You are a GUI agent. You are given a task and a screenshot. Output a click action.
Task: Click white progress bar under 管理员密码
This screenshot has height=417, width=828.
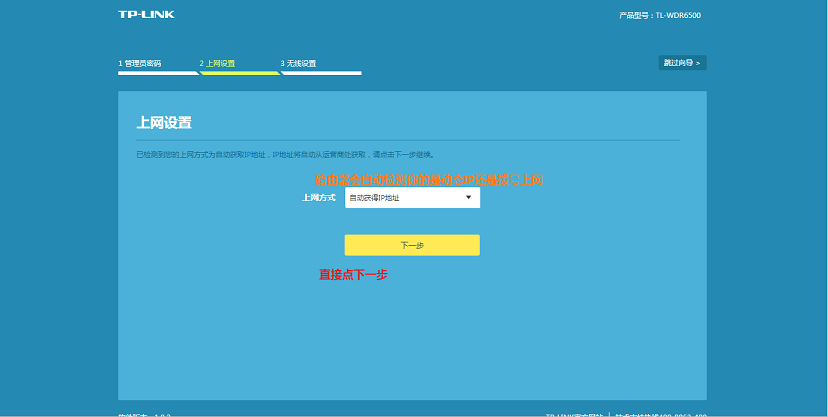coord(158,72)
